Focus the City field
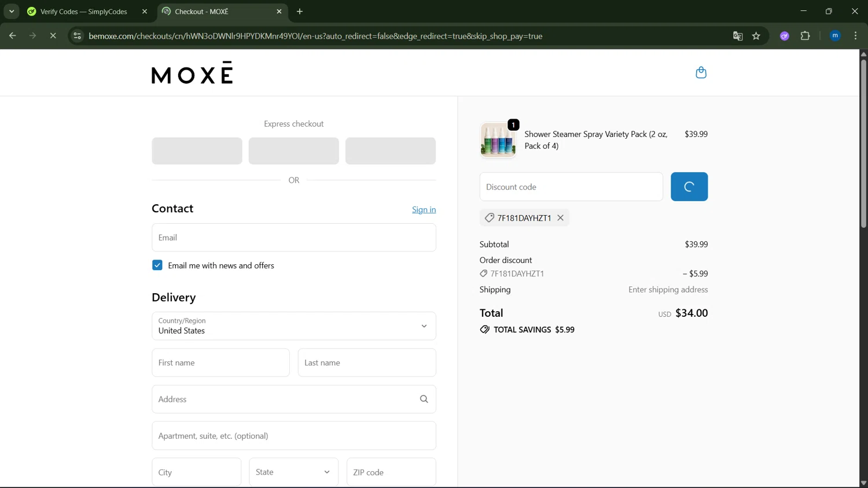The width and height of the screenshot is (868, 488). (197, 472)
